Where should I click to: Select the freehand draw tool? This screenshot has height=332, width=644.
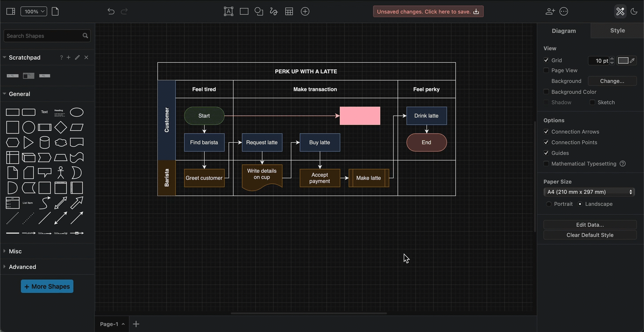click(274, 12)
